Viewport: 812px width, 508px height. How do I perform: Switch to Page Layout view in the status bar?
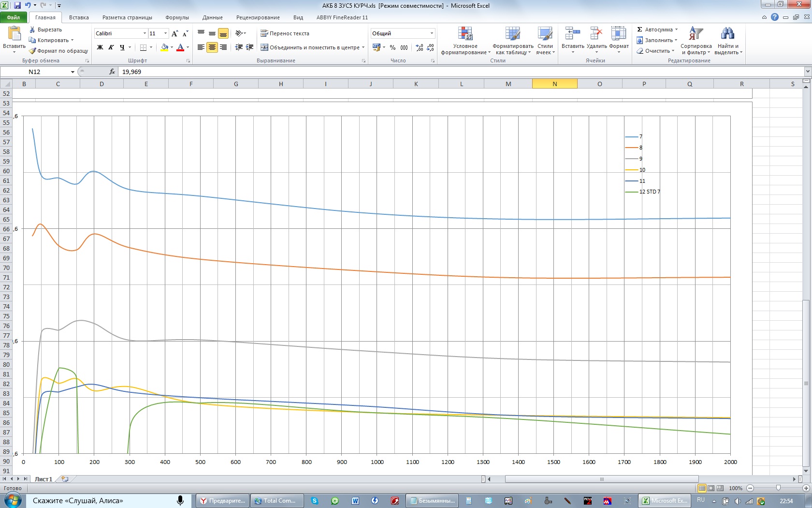pos(711,488)
